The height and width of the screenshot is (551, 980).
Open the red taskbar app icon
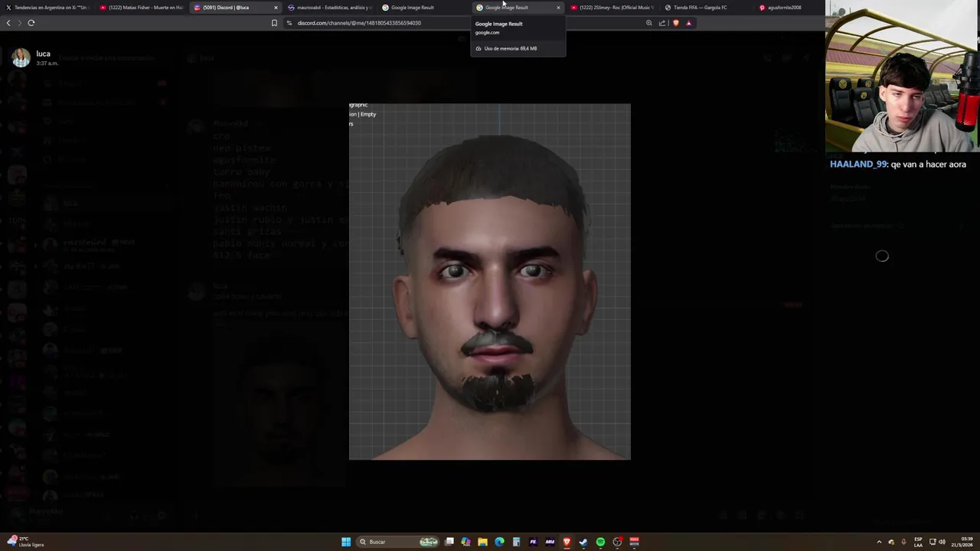[634, 542]
